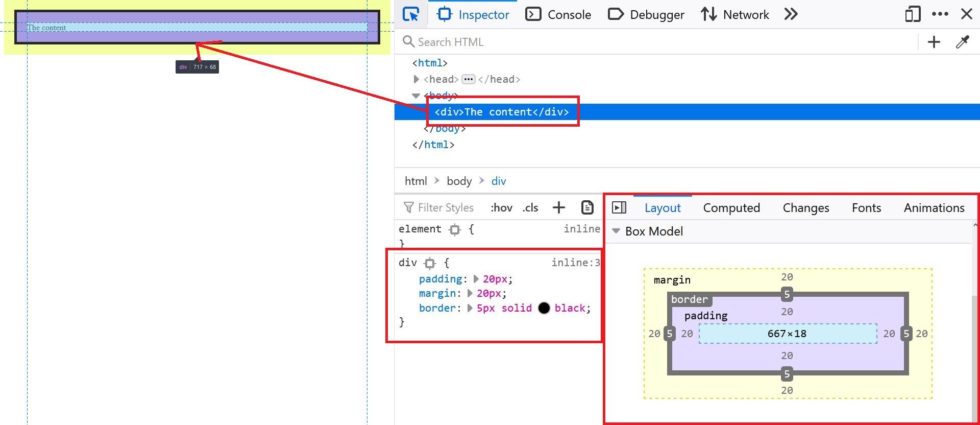The image size is (980, 425).
Task: Click the padding label in box model
Action: (706, 316)
